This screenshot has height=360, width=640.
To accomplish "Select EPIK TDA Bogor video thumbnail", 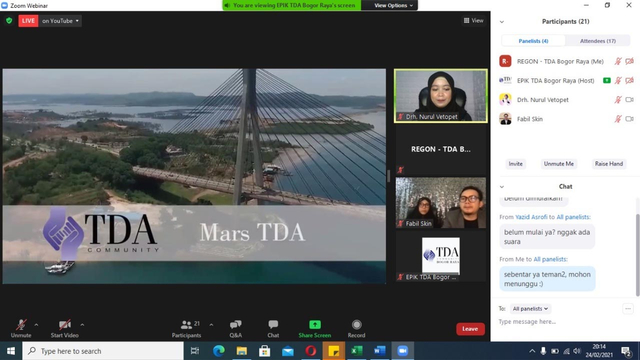I will coord(441,256).
